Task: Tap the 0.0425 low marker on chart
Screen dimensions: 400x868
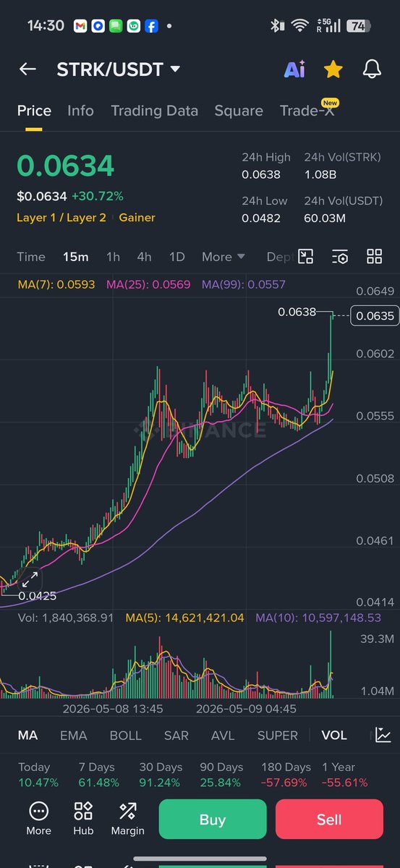Action: point(37,596)
